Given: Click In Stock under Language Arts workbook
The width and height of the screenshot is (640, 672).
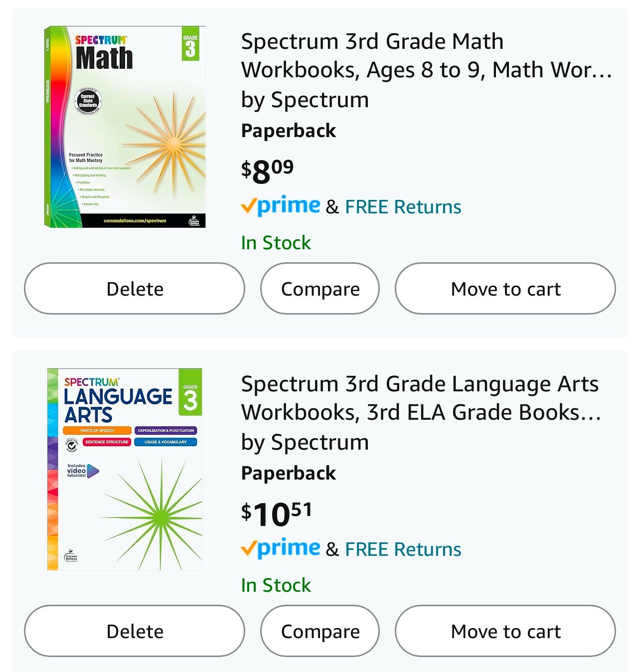Looking at the screenshot, I should [276, 585].
